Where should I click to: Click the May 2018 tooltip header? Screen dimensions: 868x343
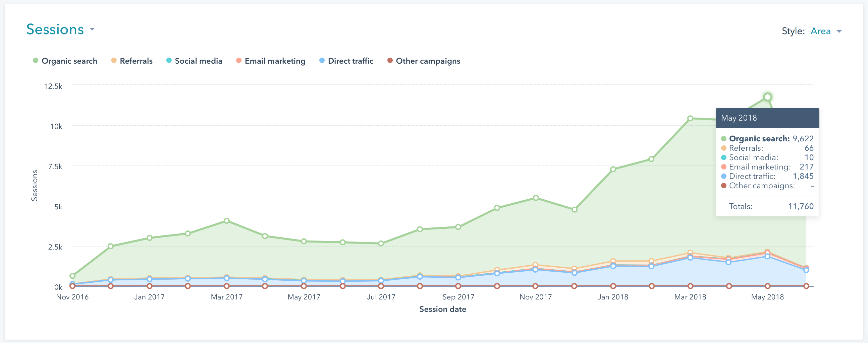click(767, 118)
